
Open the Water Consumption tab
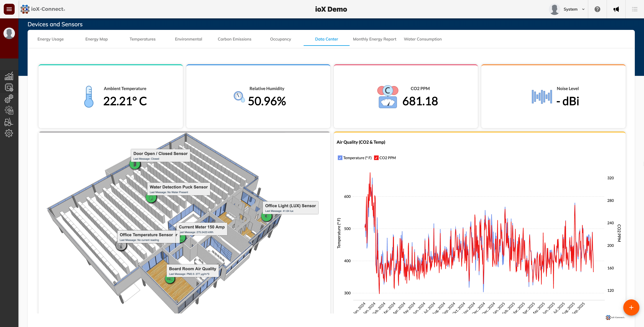click(x=422, y=39)
